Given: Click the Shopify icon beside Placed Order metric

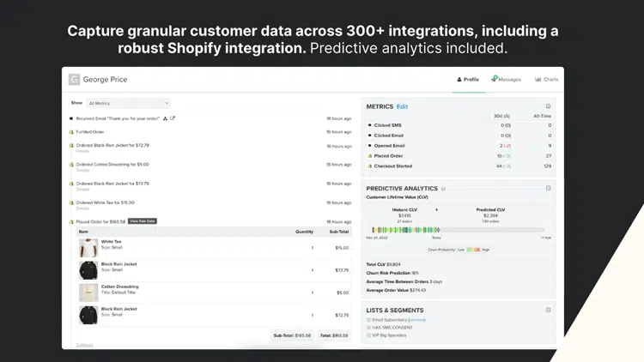Looking at the screenshot, I should coord(369,156).
